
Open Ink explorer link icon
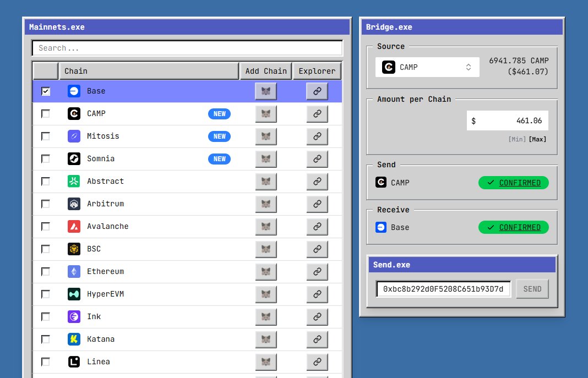[317, 317]
